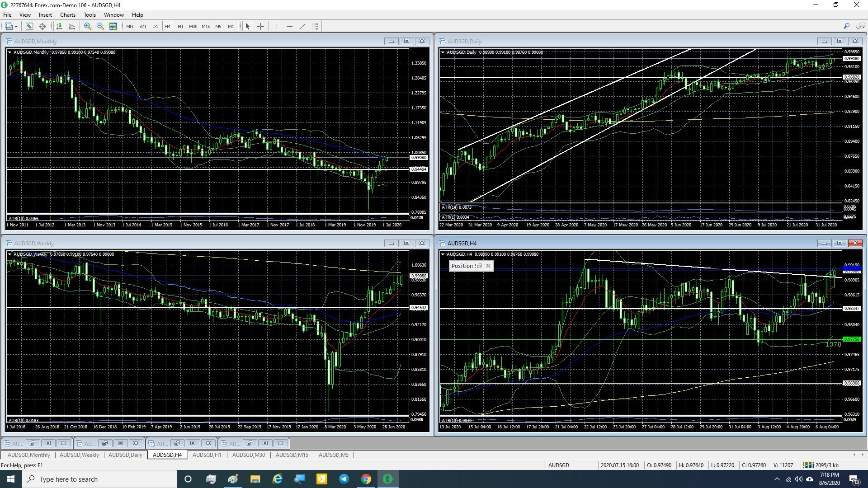This screenshot has width=868, height=488.
Task: Close the fourth minimized AU... window
Action: coord(280,443)
